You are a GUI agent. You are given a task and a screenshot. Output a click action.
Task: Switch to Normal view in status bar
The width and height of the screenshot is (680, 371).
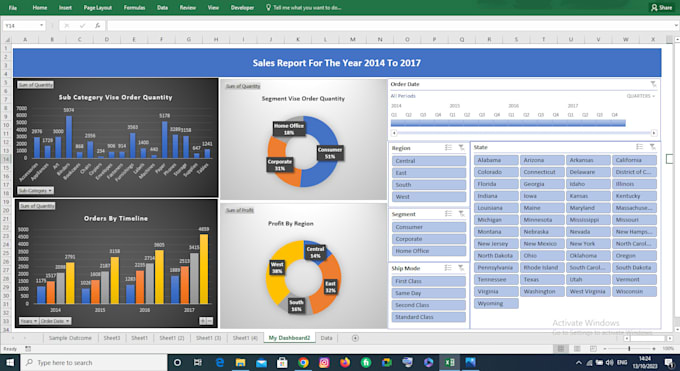pyautogui.click(x=561, y=348)
